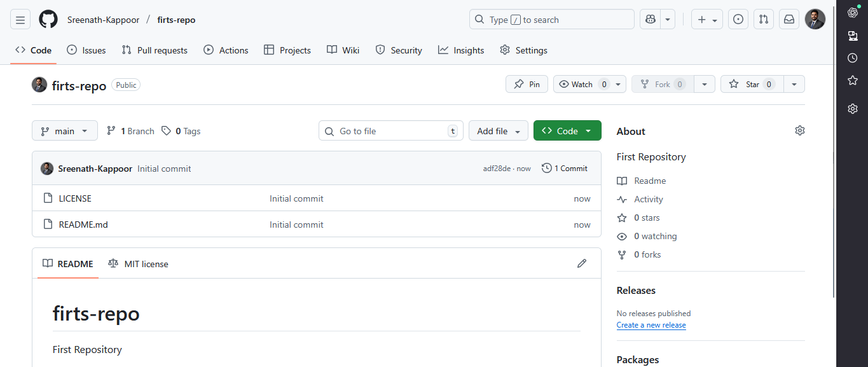Viewport: 868px width, 367px height.
Task: Watch the repository
Action: (x=582, y=83)
